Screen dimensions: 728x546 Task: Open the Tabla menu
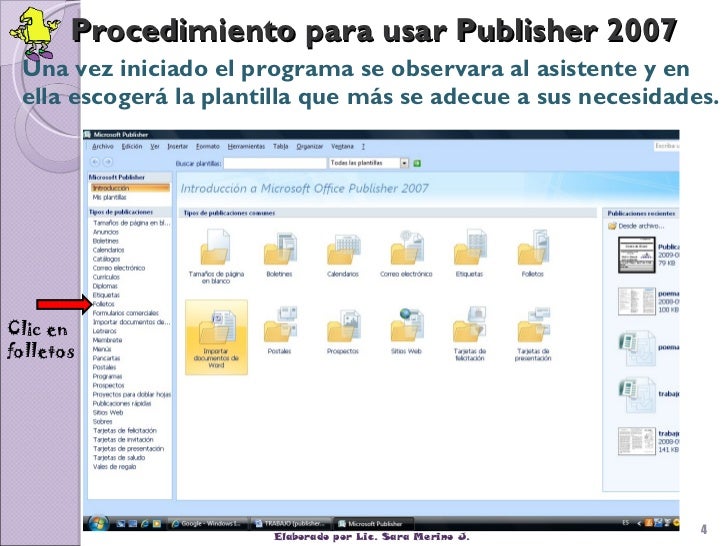(x=280, y=146)
